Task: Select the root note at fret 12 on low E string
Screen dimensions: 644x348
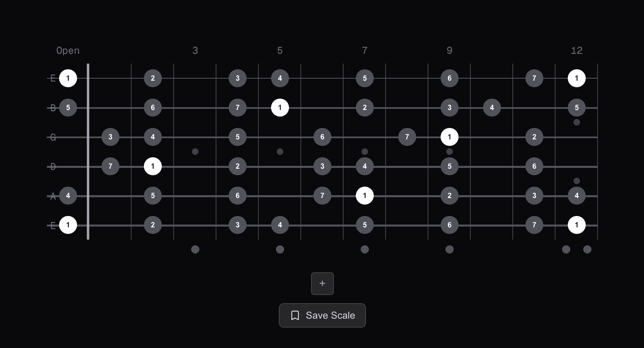Action: 576,225
